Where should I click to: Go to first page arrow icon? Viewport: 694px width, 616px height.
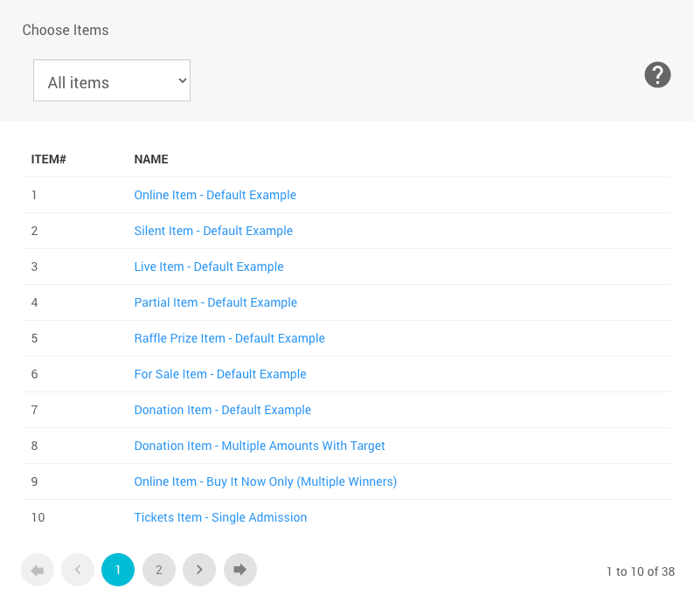click(38, 570)
